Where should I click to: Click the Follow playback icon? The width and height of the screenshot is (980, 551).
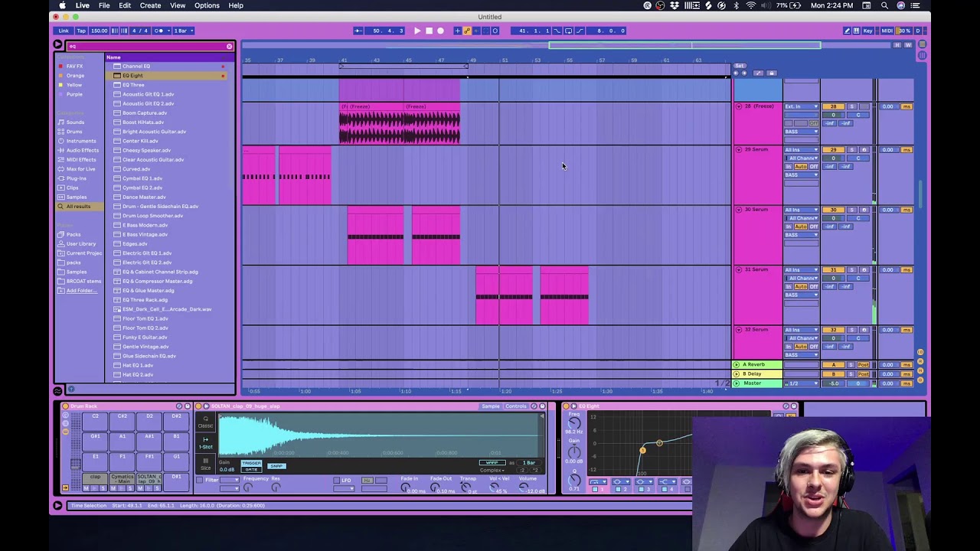[x=358, y=31]
